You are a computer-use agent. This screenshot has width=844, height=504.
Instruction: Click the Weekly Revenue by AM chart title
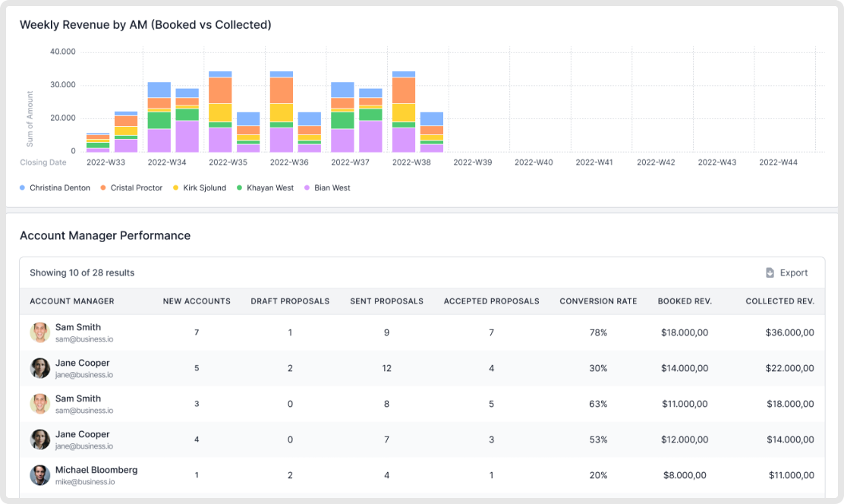pyautogui.click(x=145, y=25)
